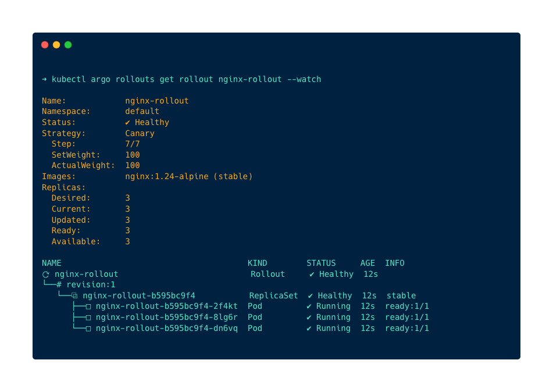The image size is (553, 392).
Task: Click the circular rollout icon beside nginx-rollout
Action: tap(46, 275)
